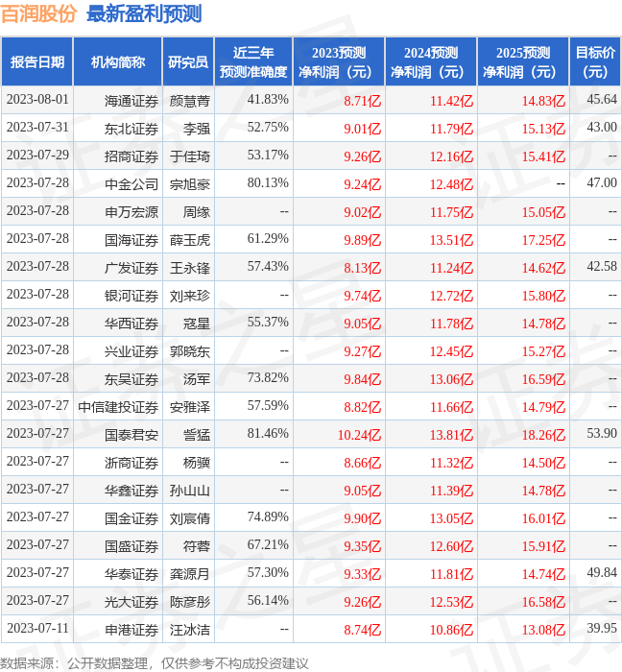Click the 中信建投证券 institution cell

coord(118,407)
